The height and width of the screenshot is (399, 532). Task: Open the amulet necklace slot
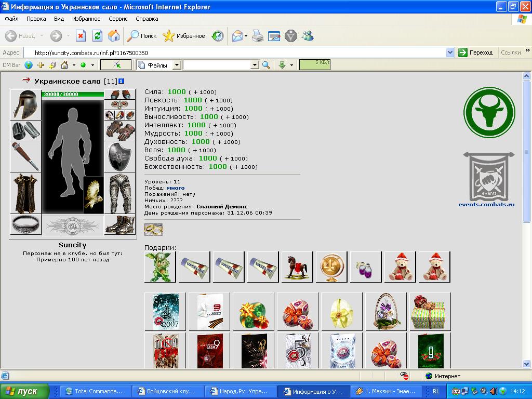coord(120,104)
